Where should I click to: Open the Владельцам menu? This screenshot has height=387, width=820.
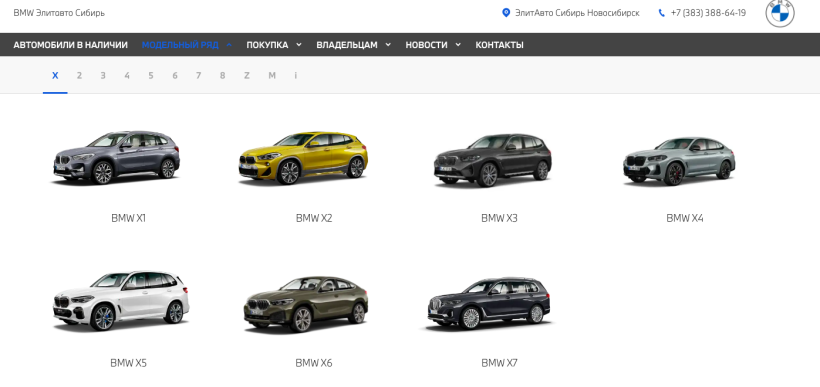347,45
